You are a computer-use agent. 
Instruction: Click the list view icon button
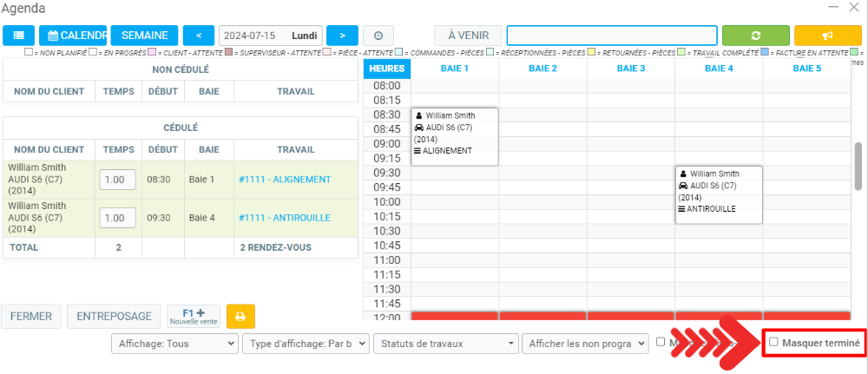tap(18, 36)
